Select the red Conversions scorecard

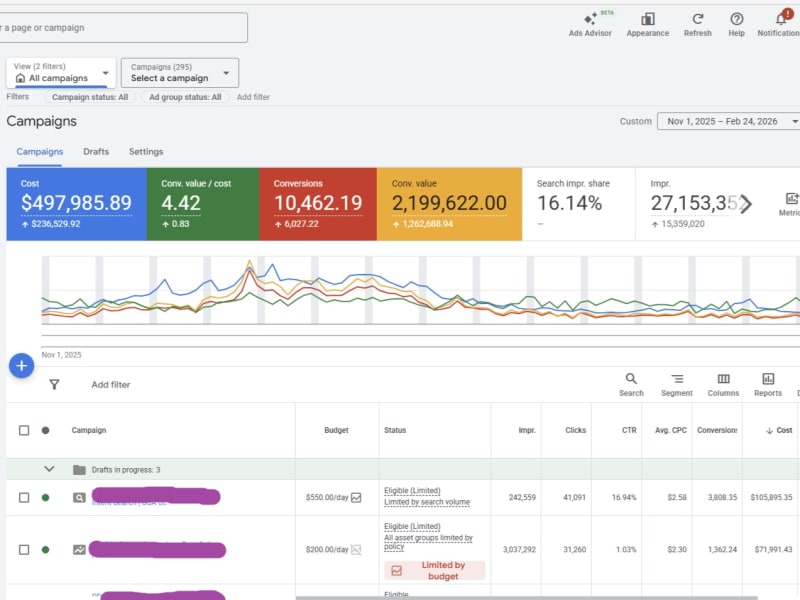click(x=318, y=204)
